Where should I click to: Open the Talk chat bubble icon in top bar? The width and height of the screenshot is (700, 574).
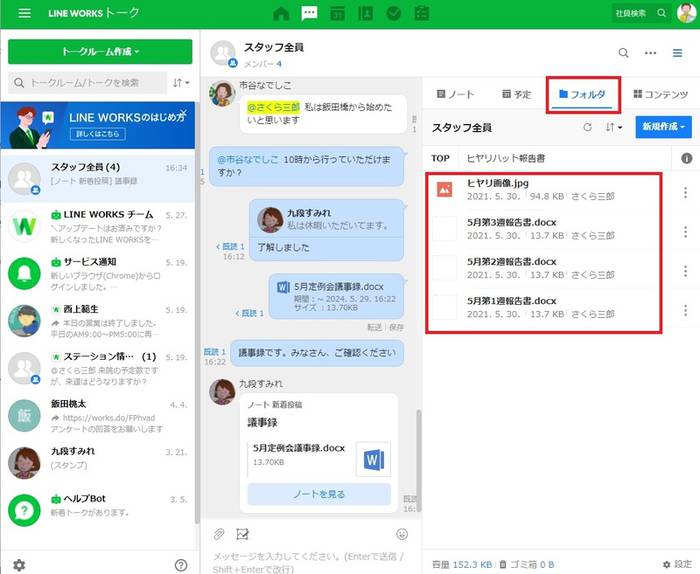coord(309,13)
